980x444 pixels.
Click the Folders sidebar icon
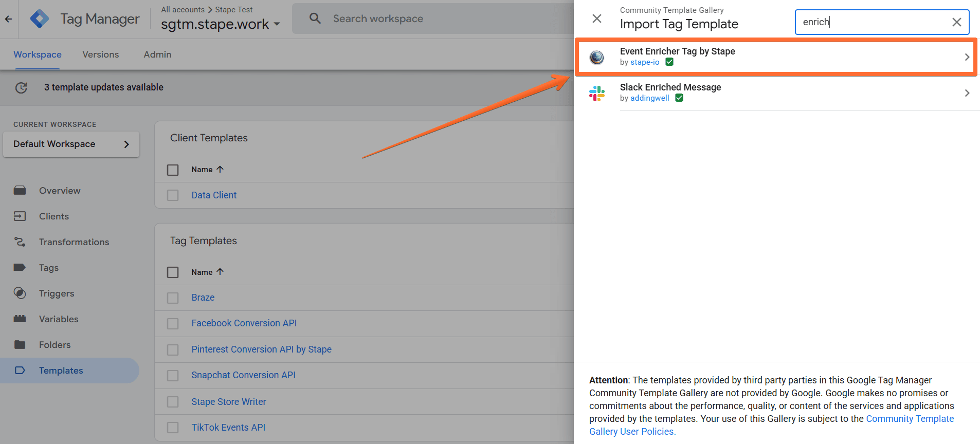click(20, 345)
